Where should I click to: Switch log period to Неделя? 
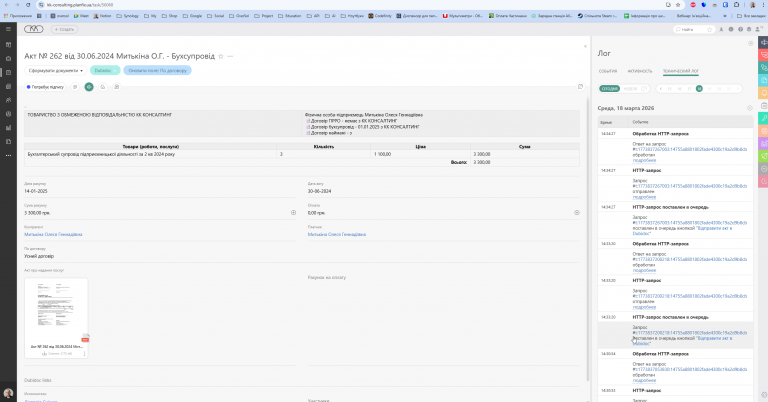coord(630,89)
